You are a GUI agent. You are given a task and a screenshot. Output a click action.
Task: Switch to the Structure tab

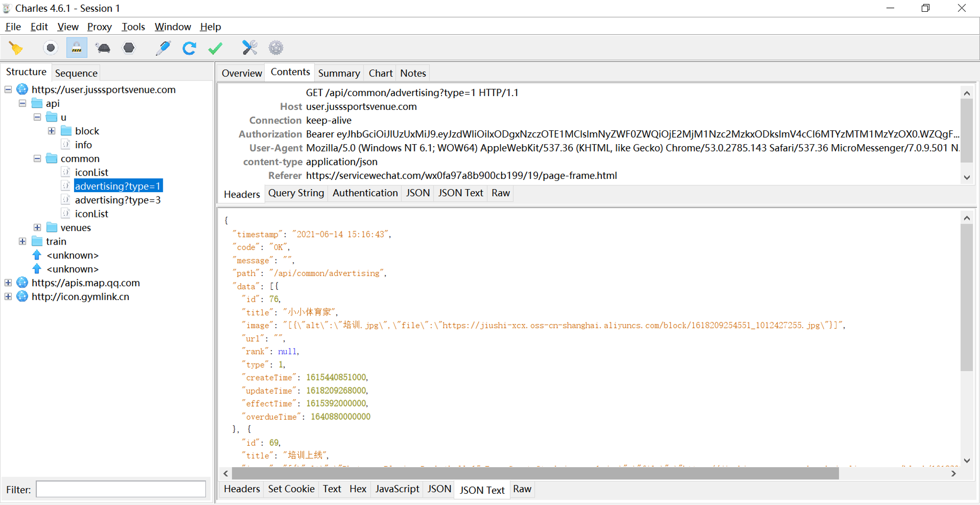26,72
